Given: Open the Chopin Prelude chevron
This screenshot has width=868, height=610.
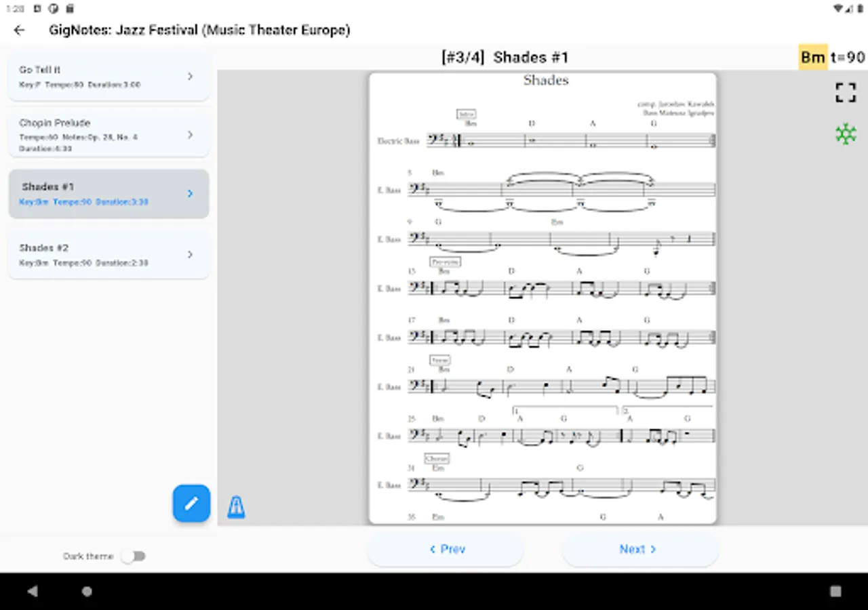Looking at the screenshot, I should [190, 135].
